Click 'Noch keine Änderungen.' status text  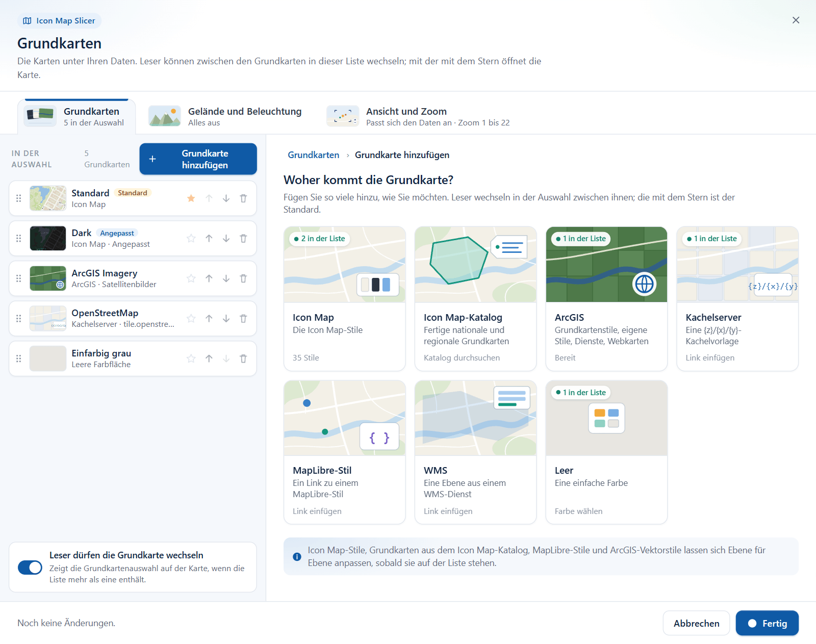pos(66,623)
